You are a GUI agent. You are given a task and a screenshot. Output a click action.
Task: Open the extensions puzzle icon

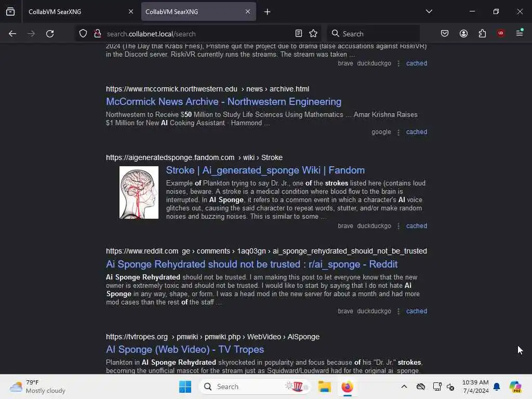pos(482,33)
